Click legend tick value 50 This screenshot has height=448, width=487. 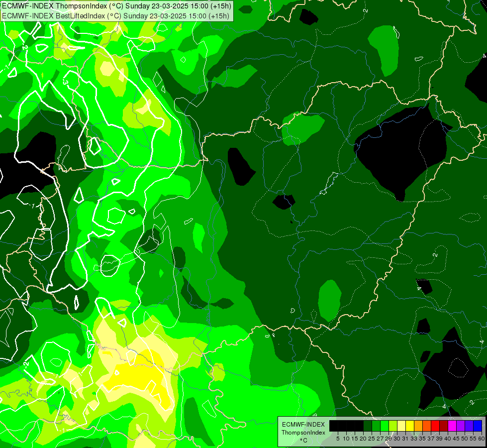pyautogui.click(x=464, y=439)
